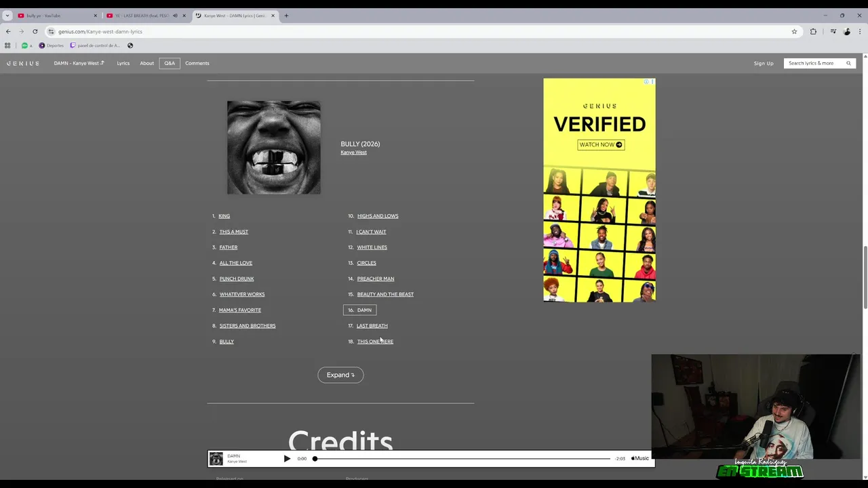868x488 pixels.
Task: Switch to the 'bully ye - YouTube' tab
Action: [x=56, y=16]
